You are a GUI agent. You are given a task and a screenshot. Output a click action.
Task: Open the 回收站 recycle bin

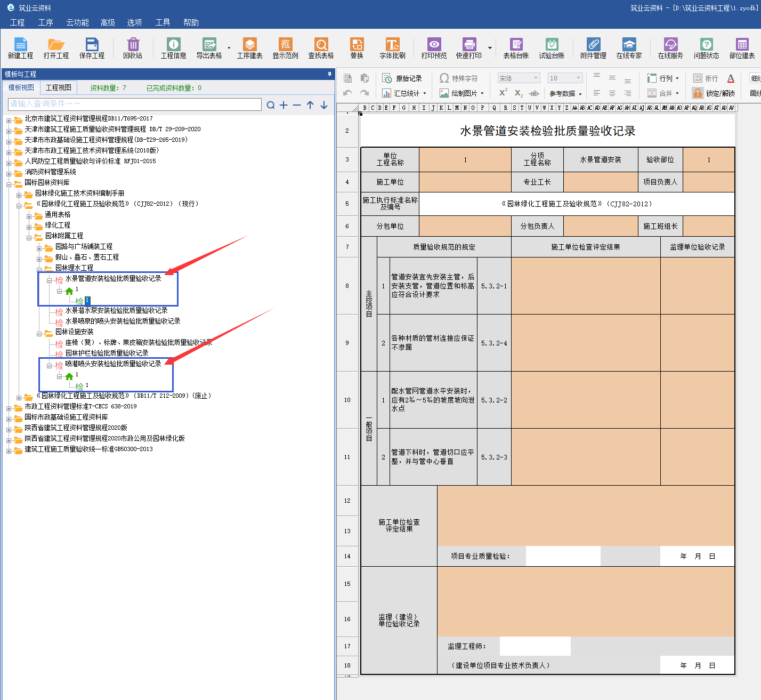pos(133,48)
